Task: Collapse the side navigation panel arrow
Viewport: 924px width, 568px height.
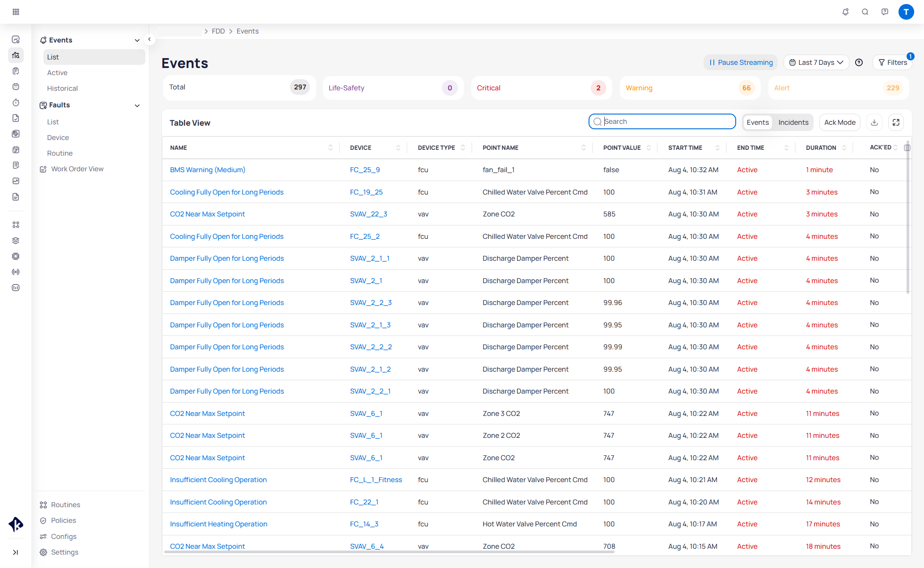Action: 149,39
